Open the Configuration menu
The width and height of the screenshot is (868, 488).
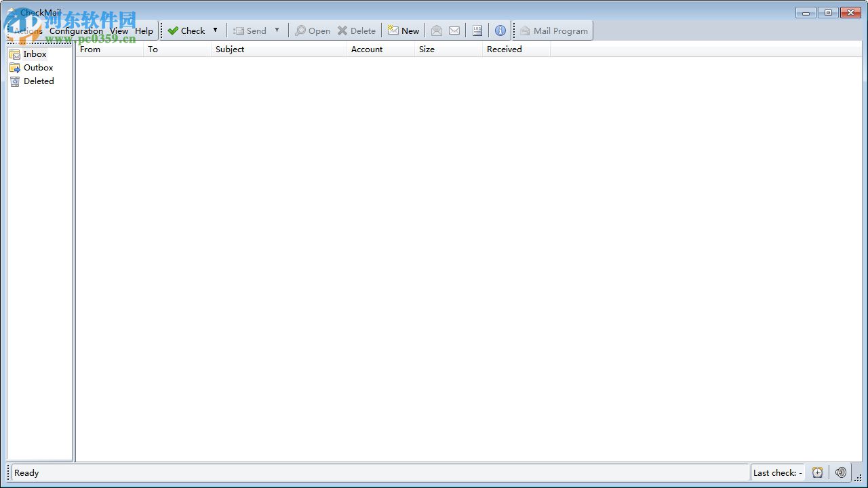(76, 30)
